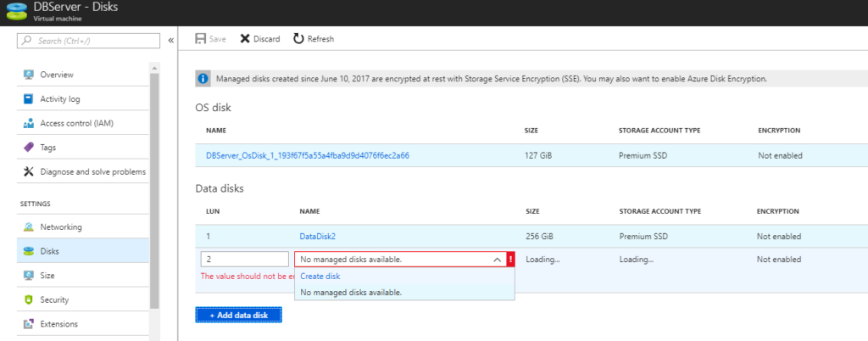
Task: Open Security settings
Action: pos(84,300)
